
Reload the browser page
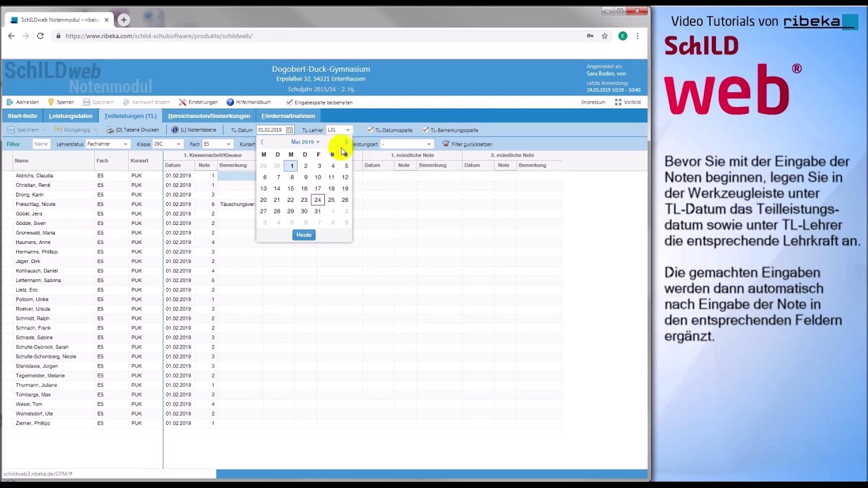click(x=40, y=36)
